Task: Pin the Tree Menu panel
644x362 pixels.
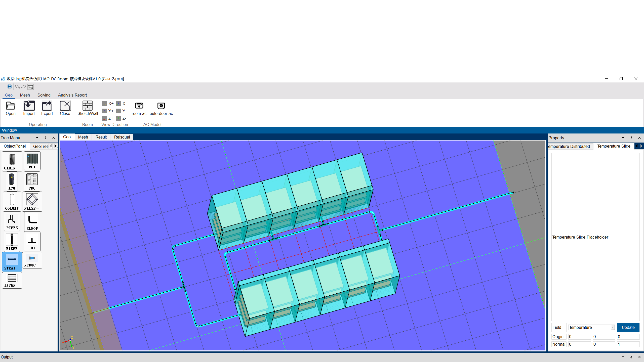Action: click(x=45, y=138)
